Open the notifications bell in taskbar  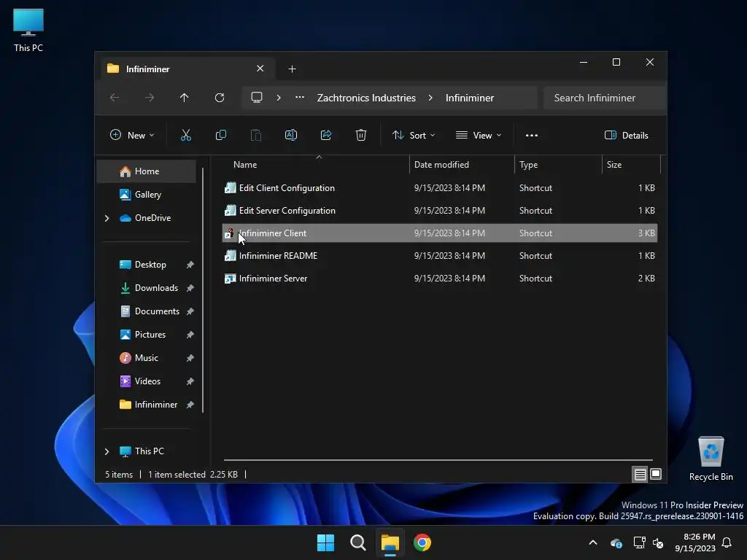pyautogui.click(x=727, y=542)
